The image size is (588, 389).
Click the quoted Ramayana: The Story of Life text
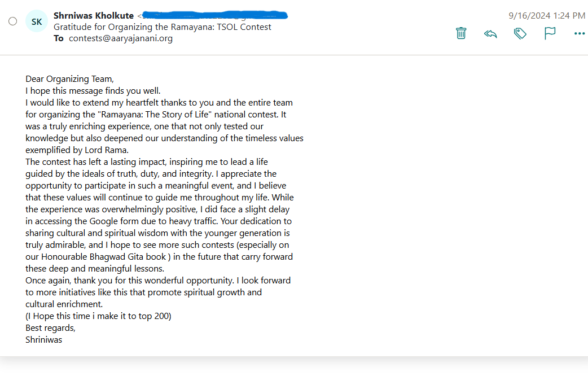point(155,115)
